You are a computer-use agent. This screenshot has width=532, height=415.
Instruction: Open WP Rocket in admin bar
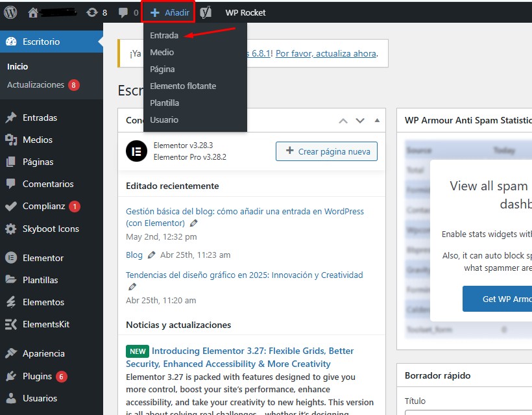tap(245, 12)
